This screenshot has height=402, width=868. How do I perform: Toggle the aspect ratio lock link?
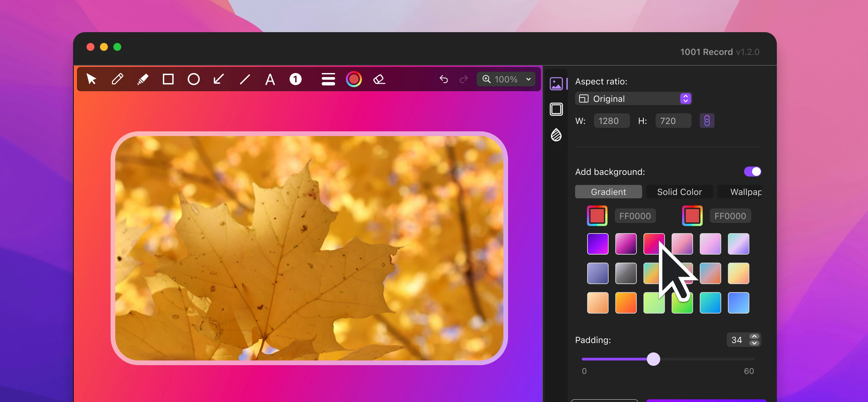coord(706,121)
